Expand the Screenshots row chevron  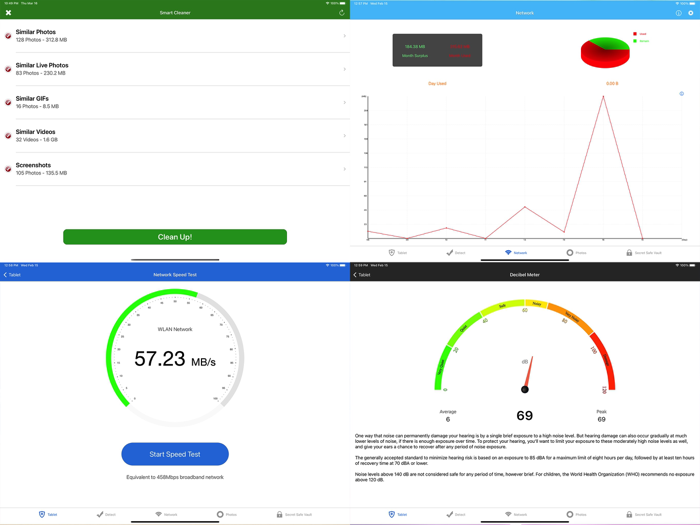[344, 169]
